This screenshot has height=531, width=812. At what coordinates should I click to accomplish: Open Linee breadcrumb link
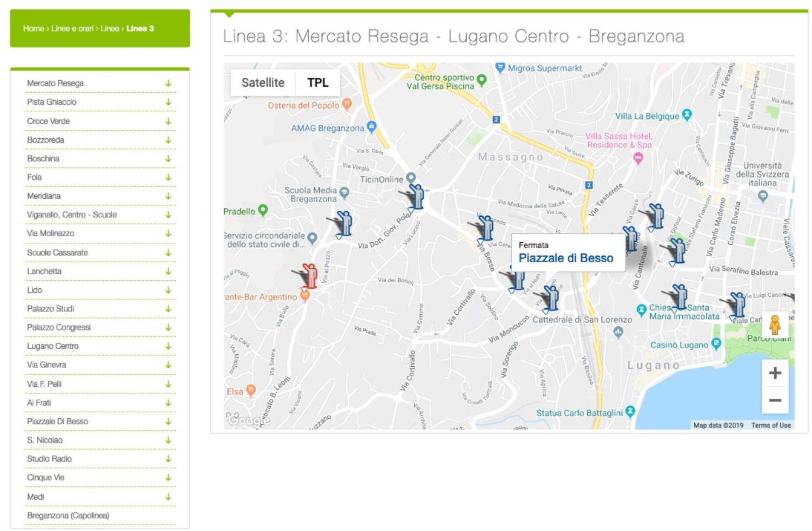(110, 29)
